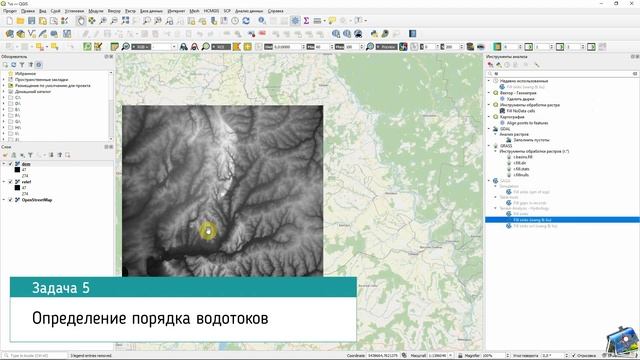Click the Zoom Full extent icon
Screen dimensions: 640x360
125,21
